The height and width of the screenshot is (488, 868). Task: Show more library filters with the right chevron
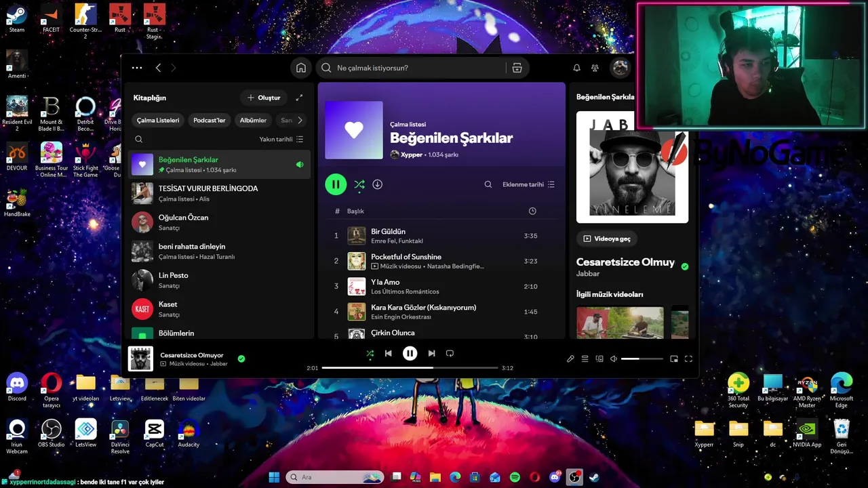pyautogui.click(x=300, y=120)
